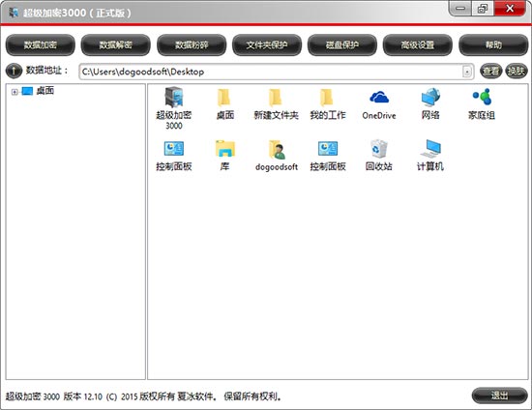Viewport: 532px width, 410px height.
Task: Click the 数据粉碎 button
Action: pos(192,44)
